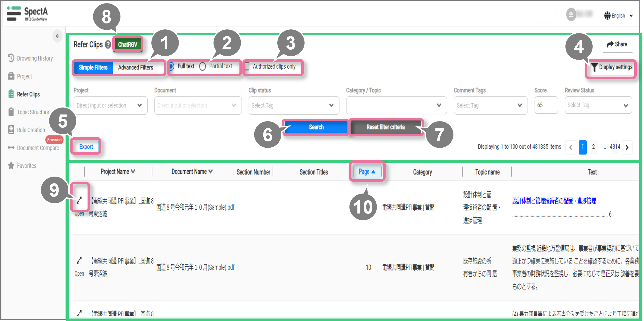Image resolution: width=644 pixels, height=321 pixels.
Task: Select the Full text radio button
Action: pos(171,66)
